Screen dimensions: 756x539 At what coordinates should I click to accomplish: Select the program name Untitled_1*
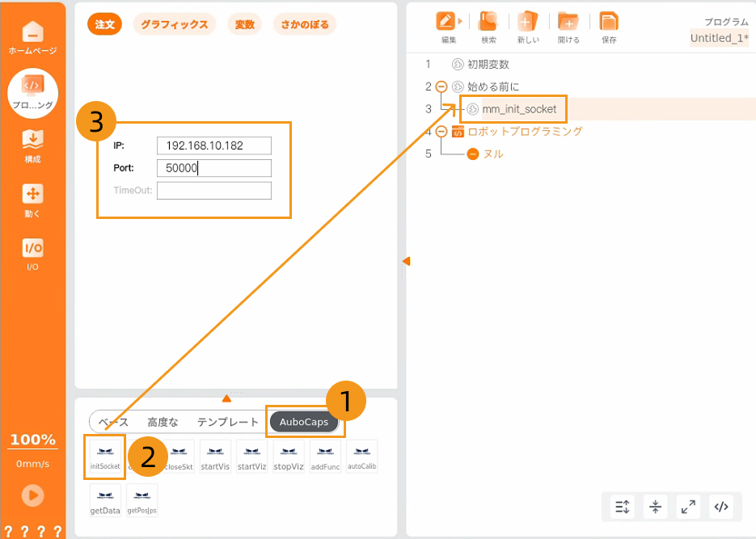pyautogui.click(x=720, y=38)
